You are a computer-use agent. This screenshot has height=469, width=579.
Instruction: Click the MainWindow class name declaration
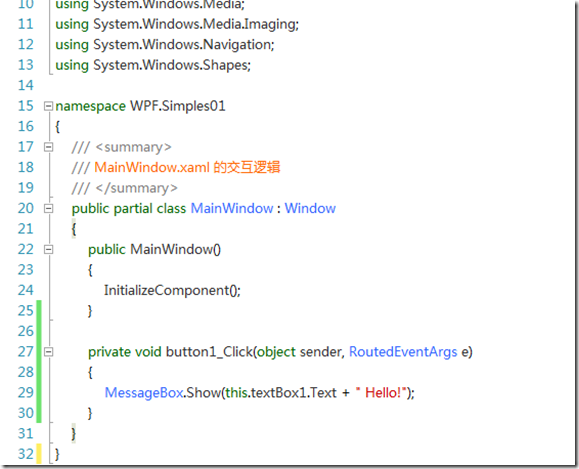232,208
